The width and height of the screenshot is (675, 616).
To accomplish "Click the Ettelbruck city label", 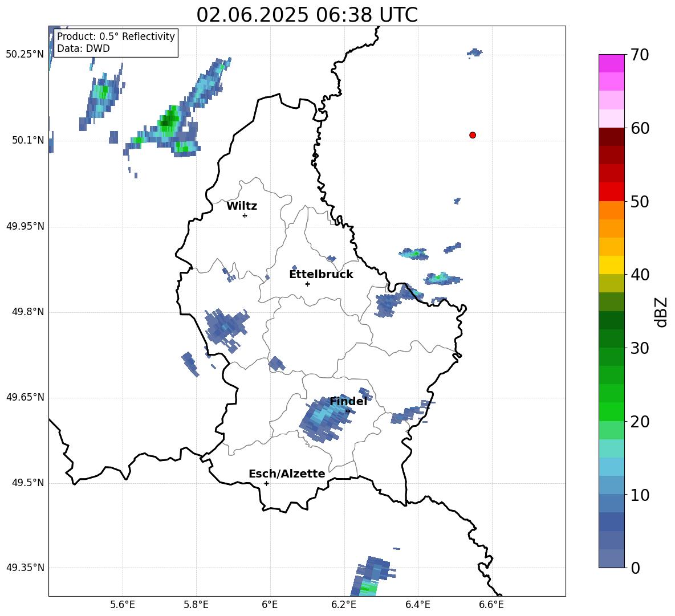I will 321,275.
